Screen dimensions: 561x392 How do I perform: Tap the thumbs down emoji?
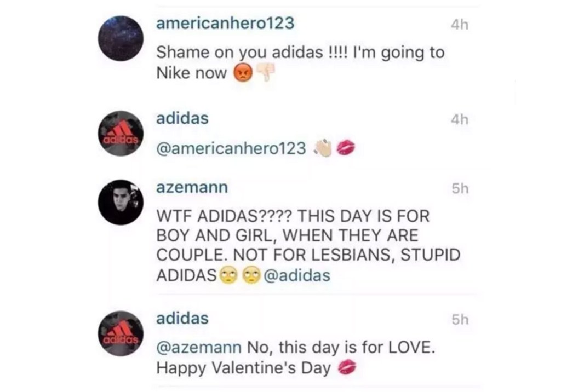266,73
